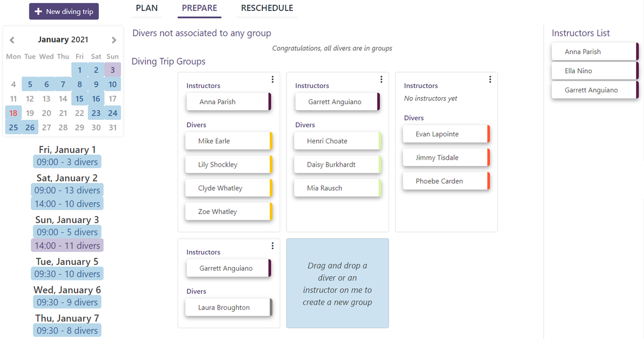The image size is (644, 339).
Task: Click the New diving trip button
Action: coord(64,11)
